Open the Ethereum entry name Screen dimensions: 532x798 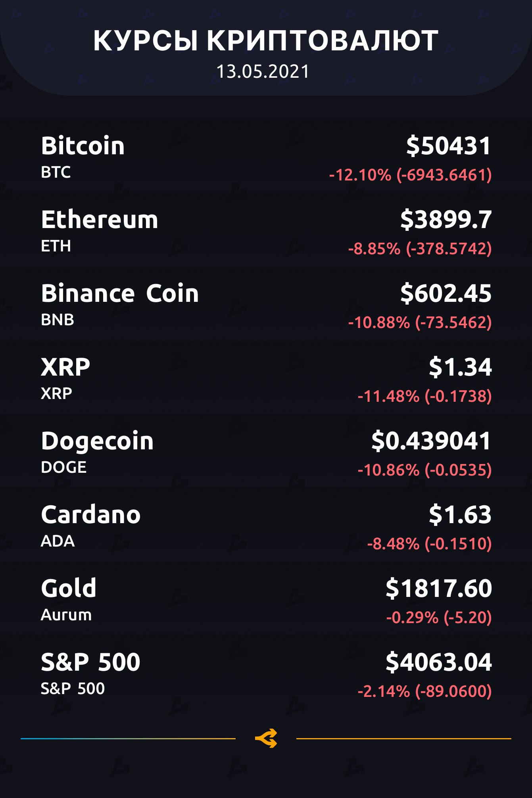pyautogui.click(x=100, y=219)
